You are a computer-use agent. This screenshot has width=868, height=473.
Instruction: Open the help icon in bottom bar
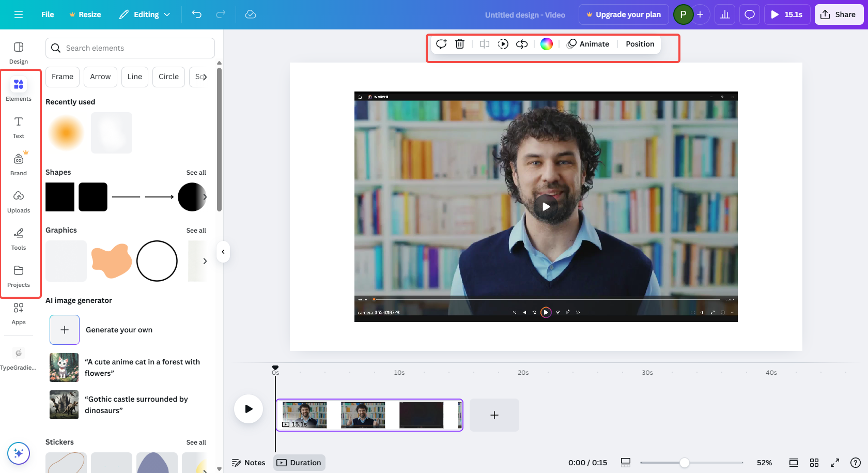(x=856, y=463)
